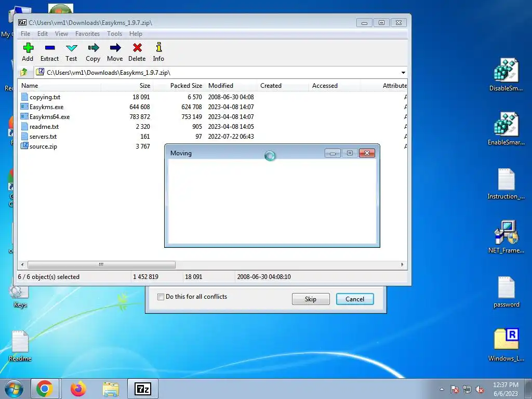Open the Windows_L... archive icon
532x399 pixels.
(506, 345)
